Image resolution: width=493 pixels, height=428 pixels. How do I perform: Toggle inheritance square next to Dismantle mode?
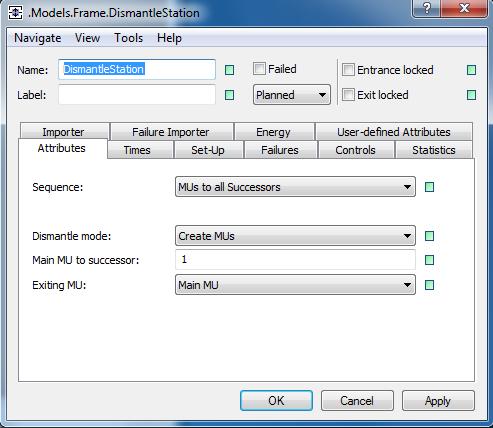(429, 236)
